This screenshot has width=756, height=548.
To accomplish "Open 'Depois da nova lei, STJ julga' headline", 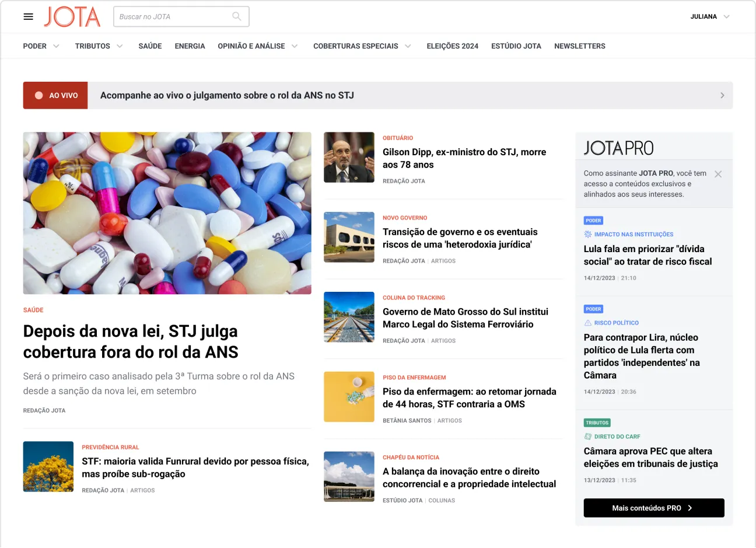I will click(131, 341).
